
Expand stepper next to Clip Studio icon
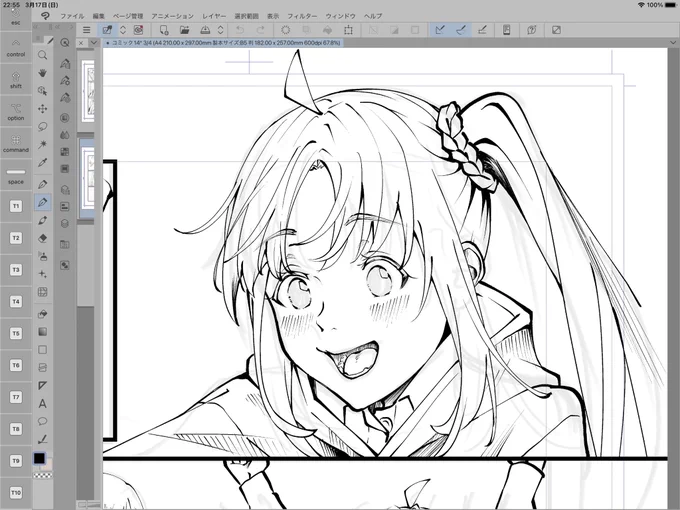tap(123, 30)
